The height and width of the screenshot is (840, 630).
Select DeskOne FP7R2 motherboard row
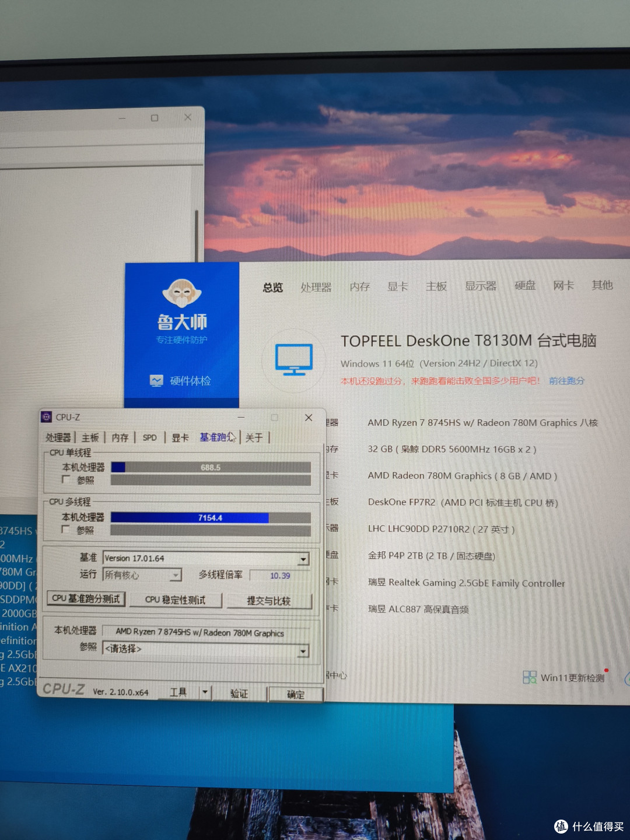click(x=463, y=502)
